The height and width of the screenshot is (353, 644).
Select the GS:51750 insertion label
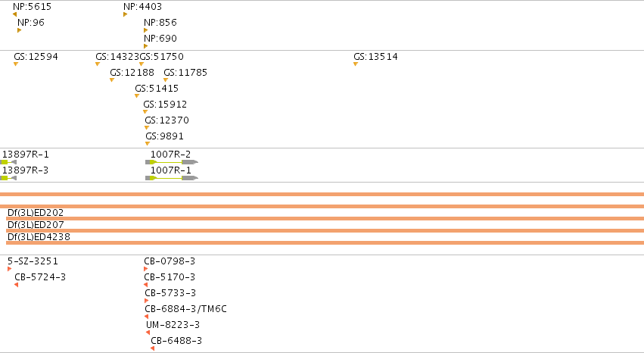pyautogui.click(x=162, y=57)
